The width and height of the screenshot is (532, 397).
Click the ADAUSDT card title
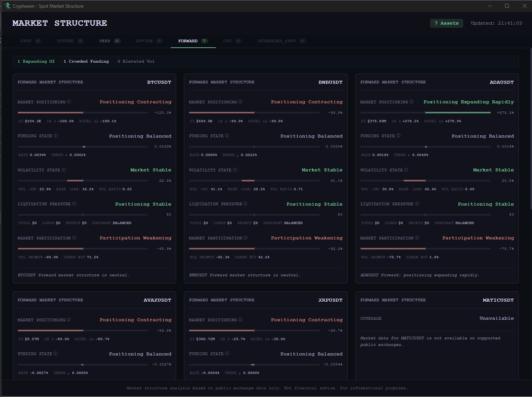[502, 82]
